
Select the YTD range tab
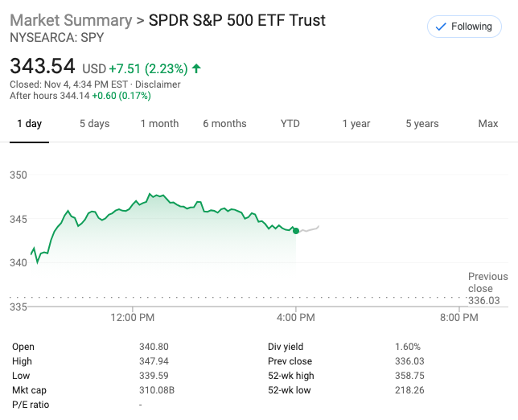click(x=290, y=124)
